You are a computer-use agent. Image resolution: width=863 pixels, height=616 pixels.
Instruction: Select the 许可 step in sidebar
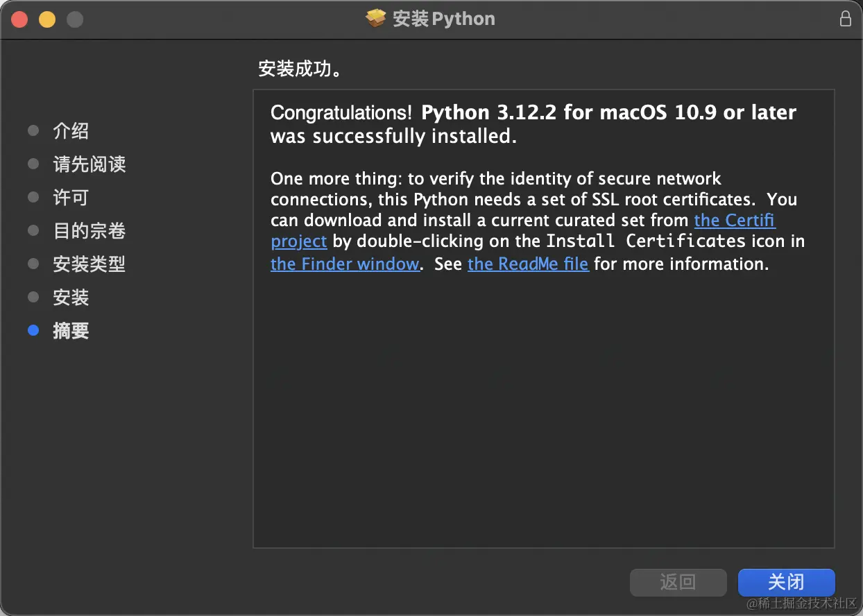tap(71, 198)
